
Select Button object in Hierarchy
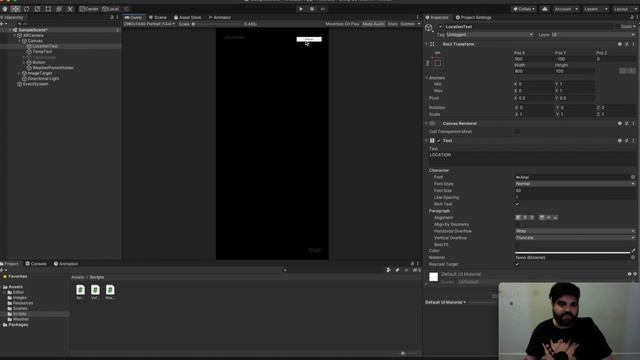39,62
